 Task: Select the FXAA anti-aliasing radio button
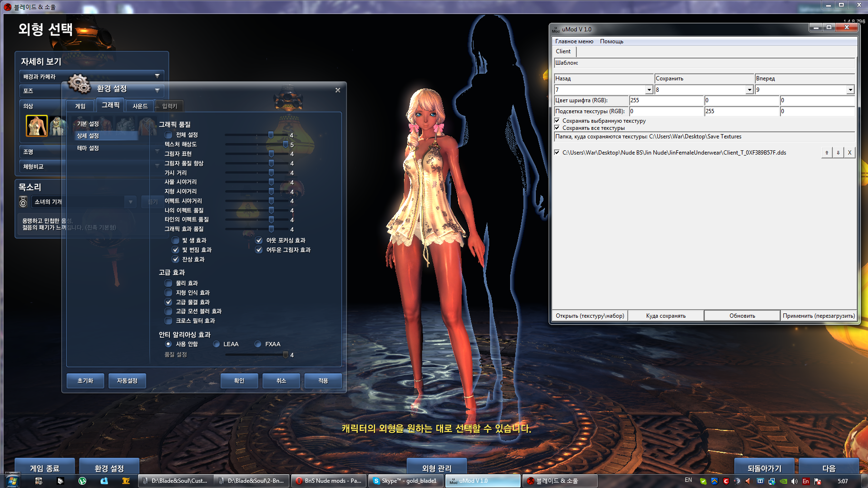point(258,344)
